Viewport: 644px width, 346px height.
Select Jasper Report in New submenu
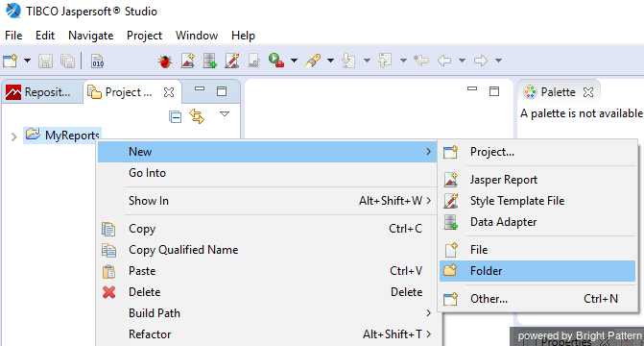(x=537, y=180)
